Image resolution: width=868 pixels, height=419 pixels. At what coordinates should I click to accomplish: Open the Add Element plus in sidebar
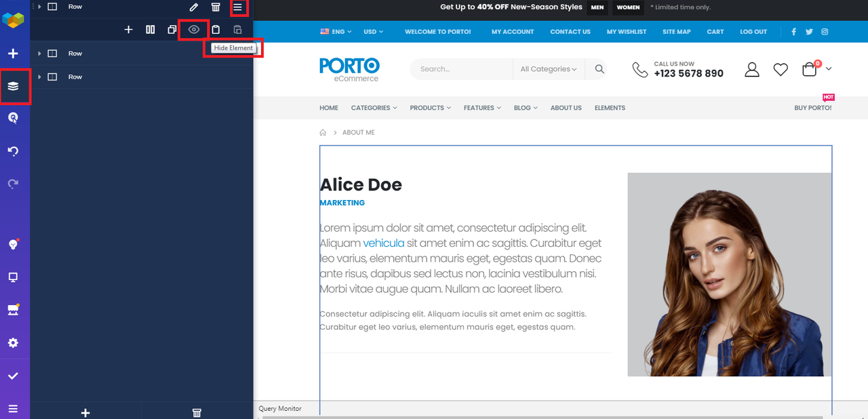tap(13, 54)
